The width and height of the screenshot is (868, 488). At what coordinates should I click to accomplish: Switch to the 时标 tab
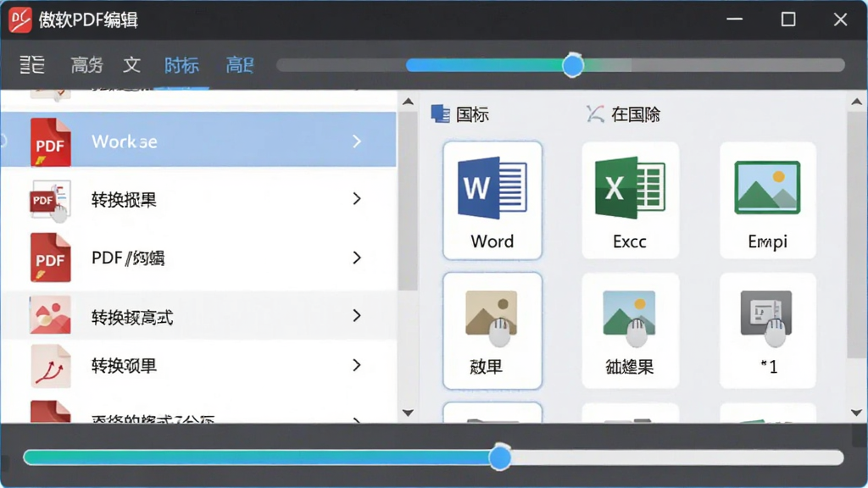point(181,65)
